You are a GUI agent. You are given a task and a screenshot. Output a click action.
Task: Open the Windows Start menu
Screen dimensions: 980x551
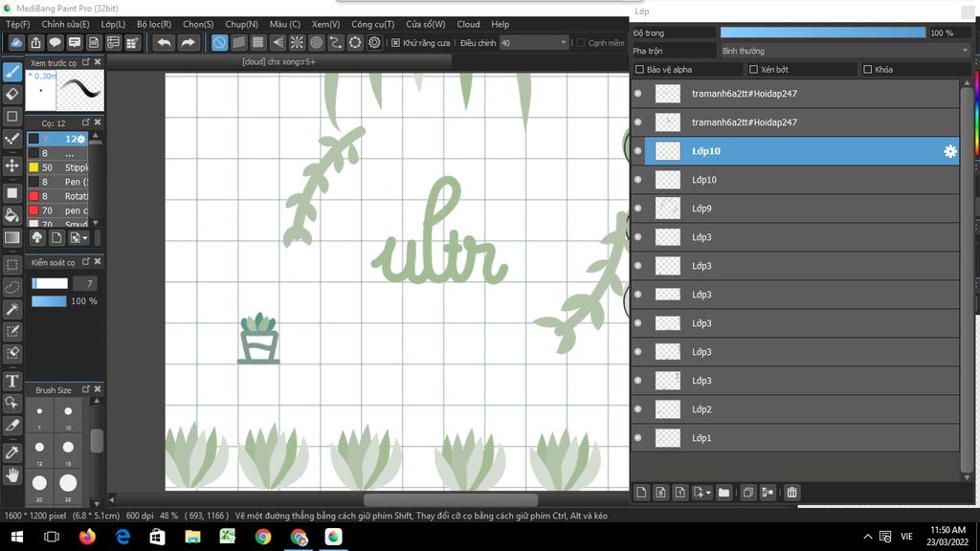coord(17,537)
